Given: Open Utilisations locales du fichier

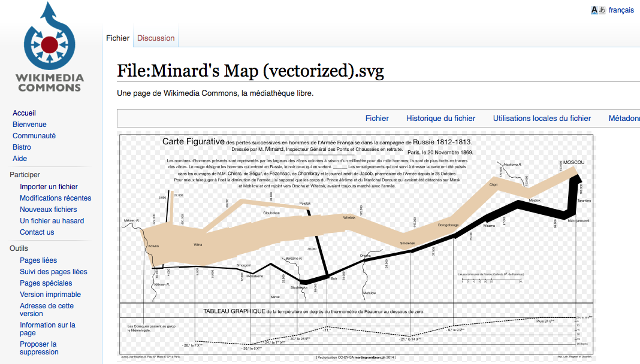Looking at the screenshot, I should [541, 118].
